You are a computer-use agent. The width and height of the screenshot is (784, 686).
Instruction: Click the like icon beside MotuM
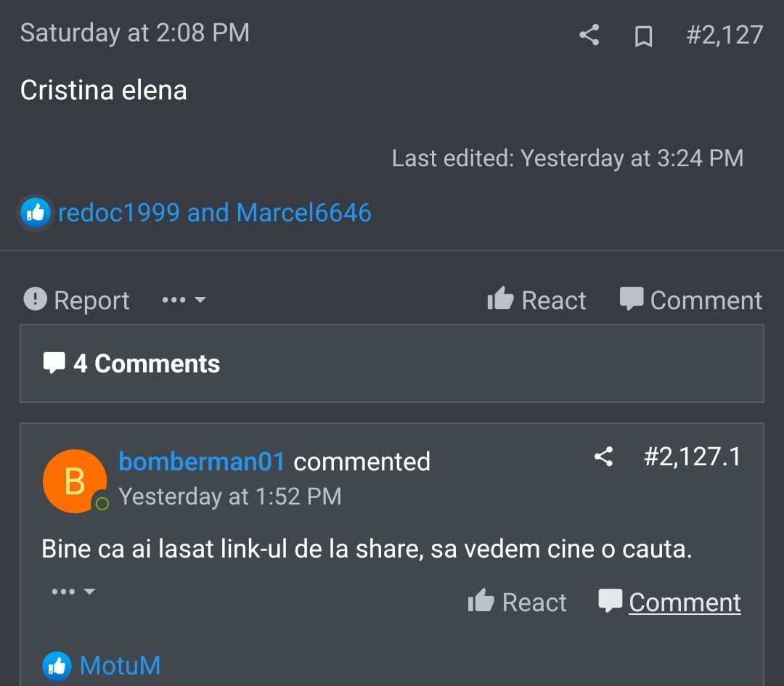[57, 665]
